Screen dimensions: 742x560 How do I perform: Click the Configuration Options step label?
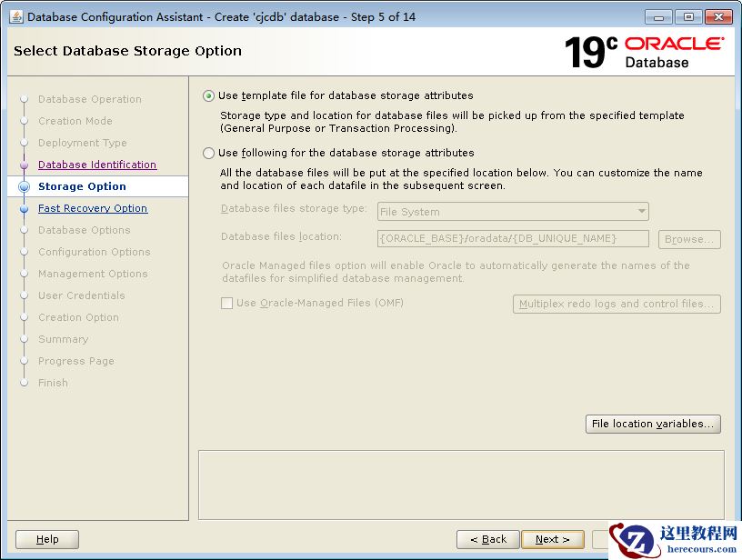[95, 252]
